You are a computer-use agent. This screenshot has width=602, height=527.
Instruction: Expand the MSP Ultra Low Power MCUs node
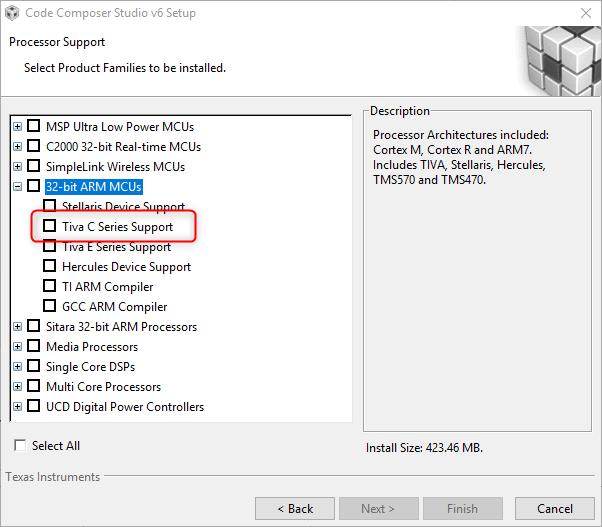[17, 127]
